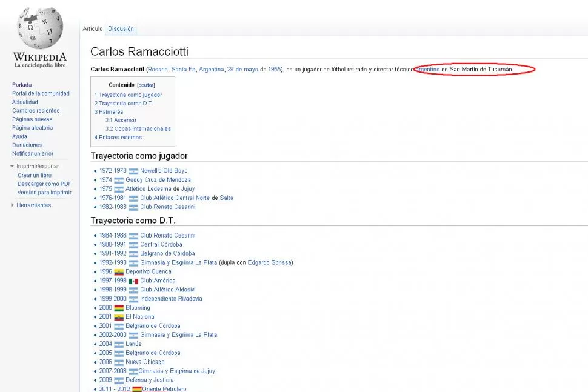The image size is (588, 392).
Task: Open Portal de la comunidad
Action: click(x=41, y=93)
